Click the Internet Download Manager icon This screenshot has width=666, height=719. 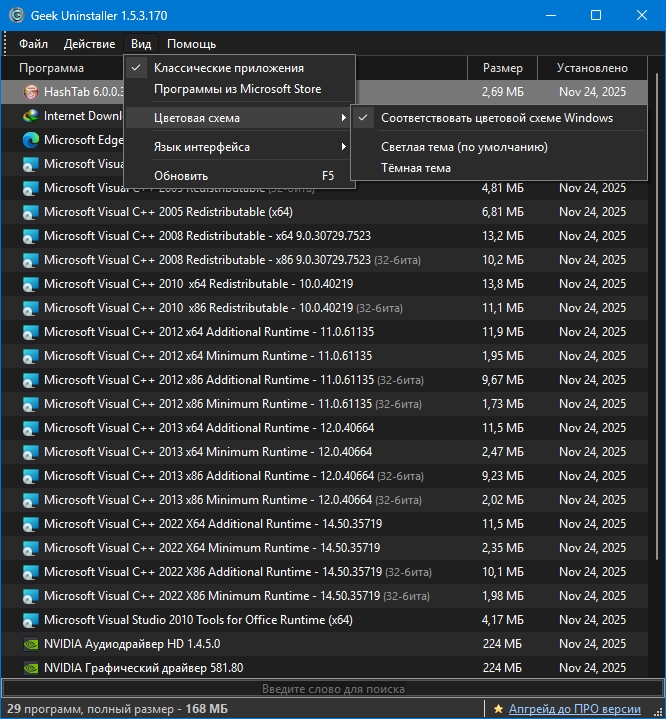tap(30, 116)
